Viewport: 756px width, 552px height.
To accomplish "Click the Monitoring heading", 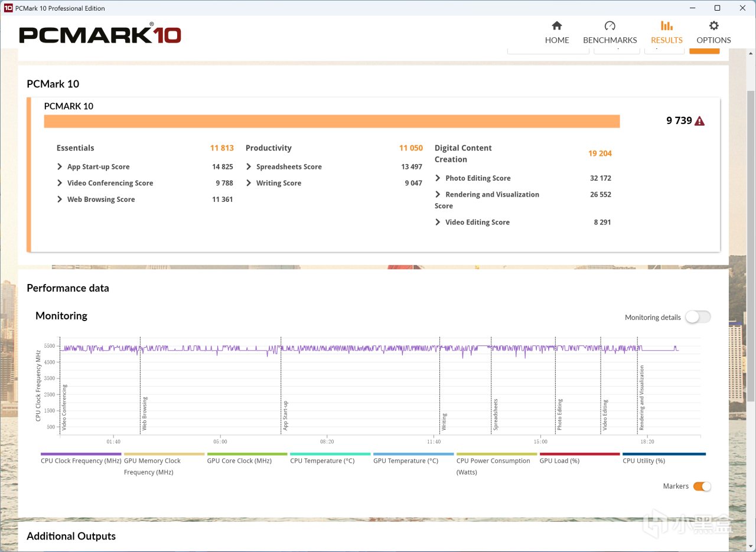I will coord(61,316).
